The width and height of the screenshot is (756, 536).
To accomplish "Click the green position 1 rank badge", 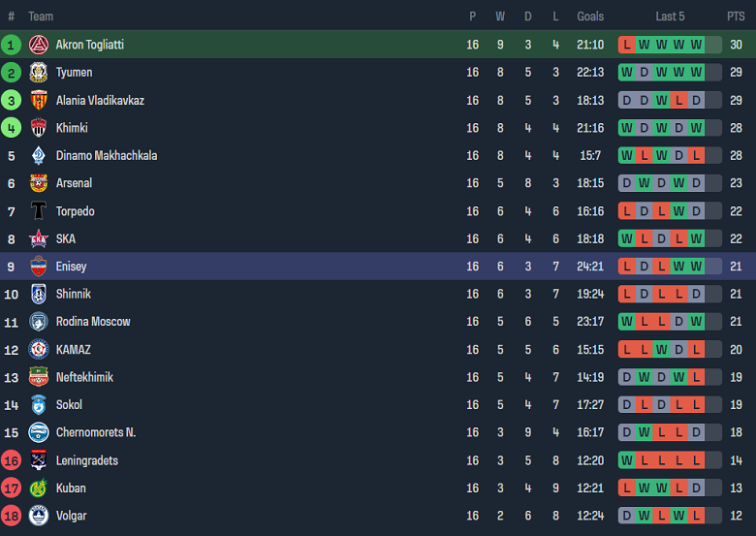I will (x=12, y=45).
